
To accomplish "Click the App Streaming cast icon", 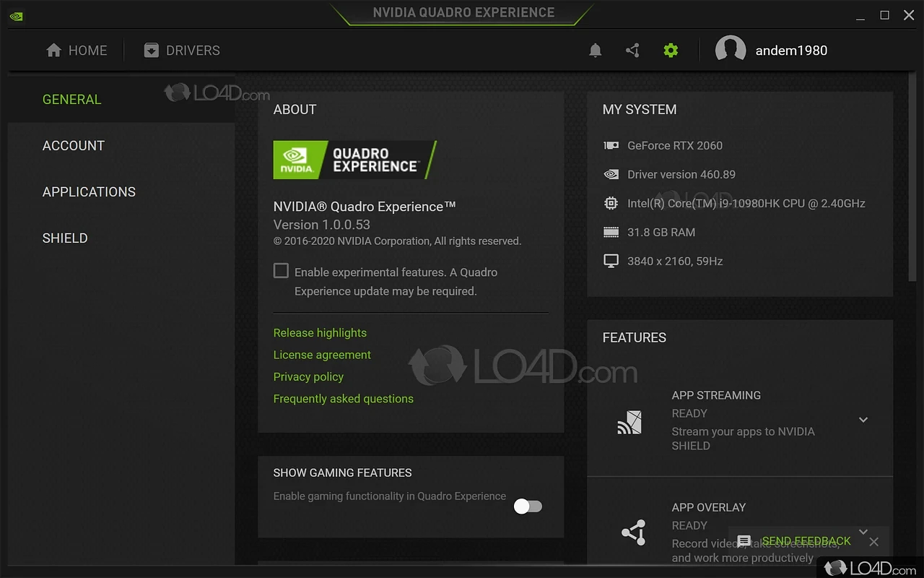I will pyautogui.click(x=629, y=422).
